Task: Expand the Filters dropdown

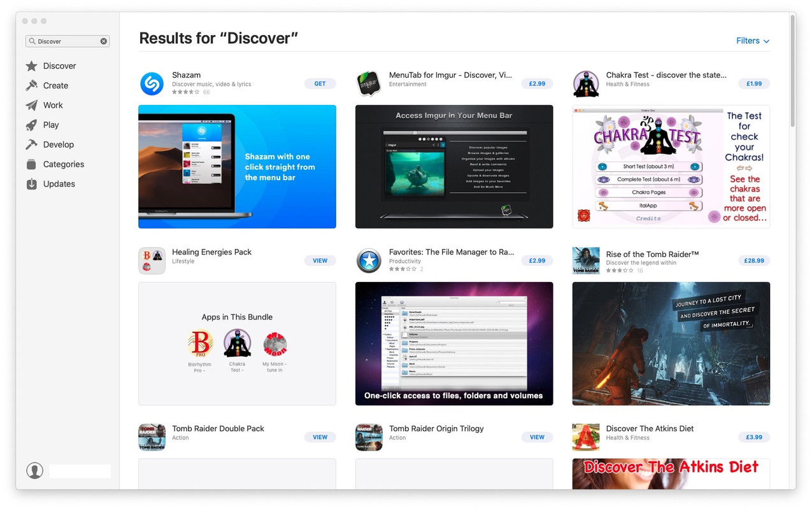Action: pyautogui.click(x=753, y=41)
